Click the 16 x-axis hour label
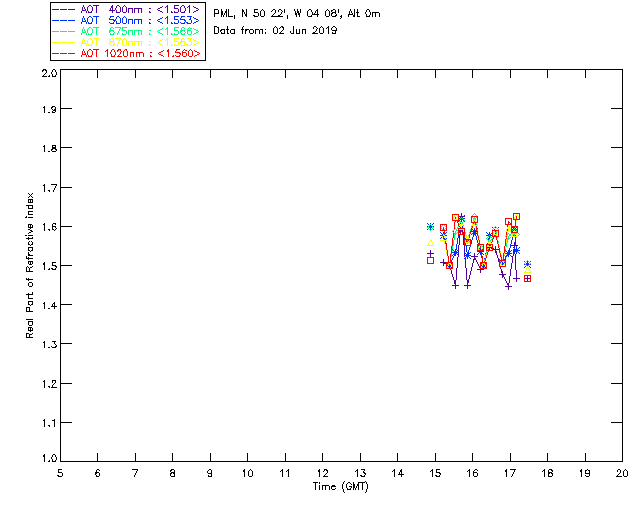Screen dimensions: 640x512 tap(472, 473)
